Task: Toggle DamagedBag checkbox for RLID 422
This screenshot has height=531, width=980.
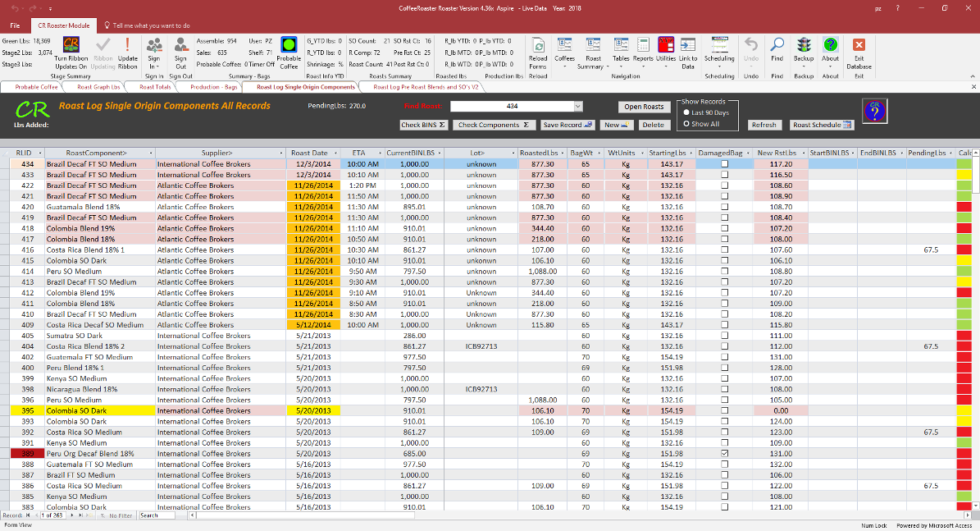Action: pos(724,185)
